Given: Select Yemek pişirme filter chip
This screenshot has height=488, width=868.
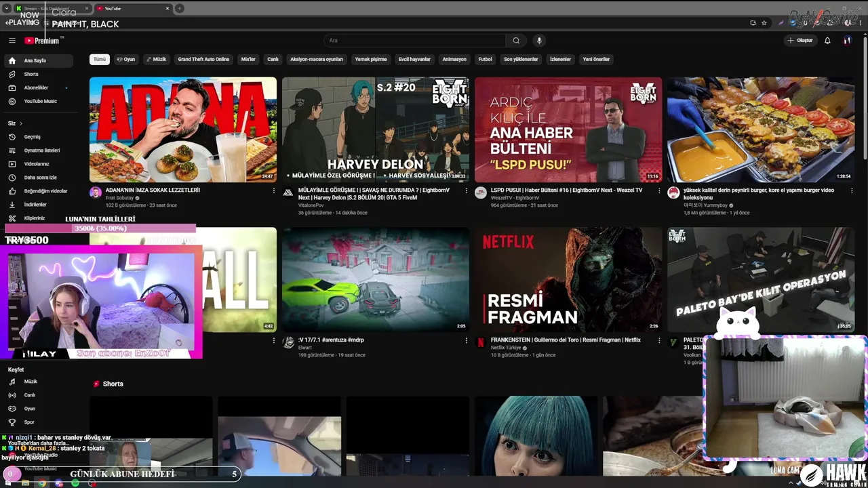Looking at the screenshot, I should pyautogui.click(x=371, y=60).
